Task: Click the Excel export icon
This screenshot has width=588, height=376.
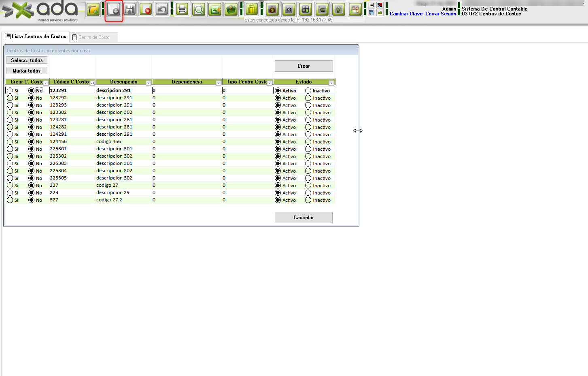Action: pos(215,9)
